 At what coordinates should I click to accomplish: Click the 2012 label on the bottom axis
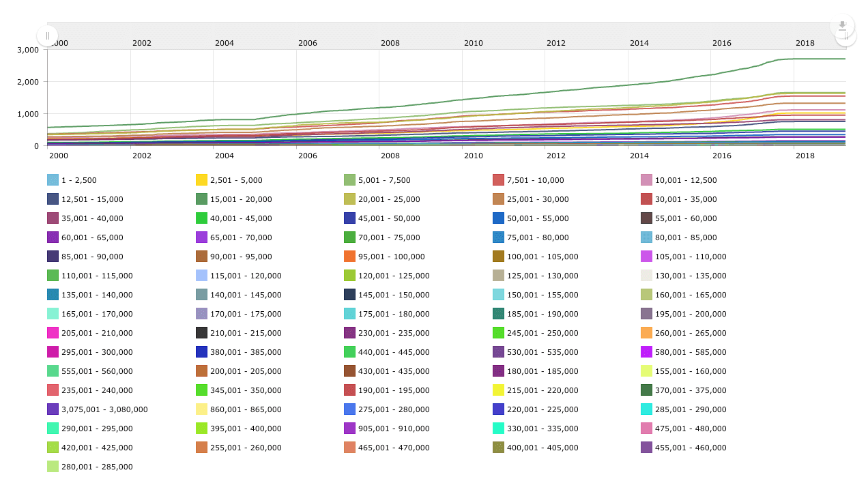[555, 156]
